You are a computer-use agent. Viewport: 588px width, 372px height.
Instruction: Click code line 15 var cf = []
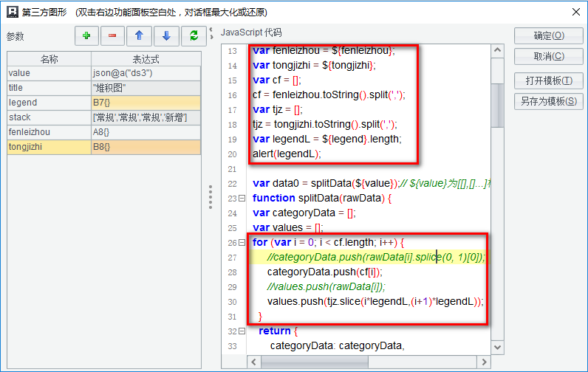coord(277,80)
